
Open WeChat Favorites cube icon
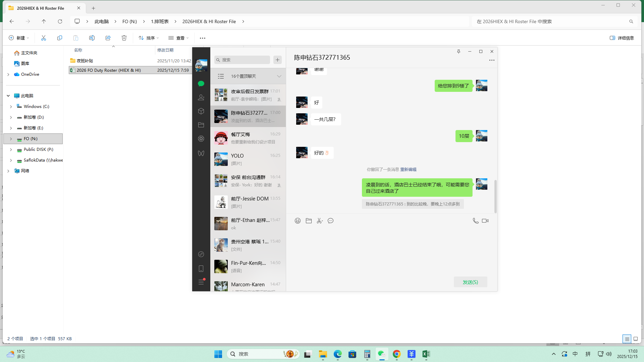pos(201,111)
